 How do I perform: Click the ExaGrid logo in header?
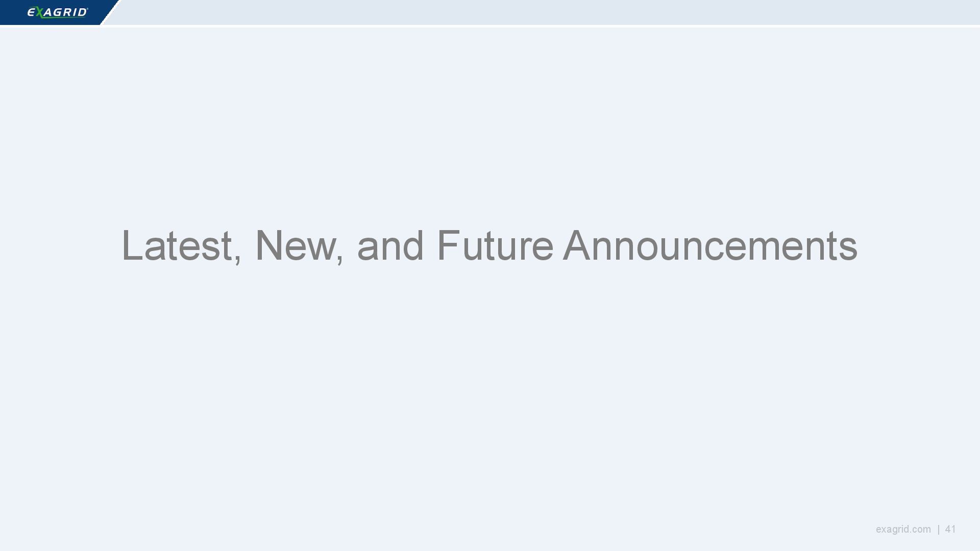pyautogui.click(x=57, y=12)
